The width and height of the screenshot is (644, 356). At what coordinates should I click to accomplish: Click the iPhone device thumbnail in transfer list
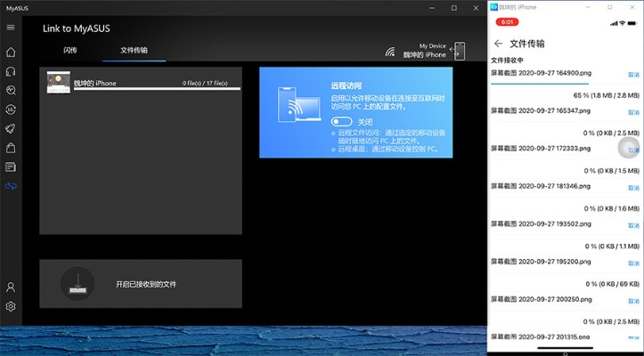point(60,83)
